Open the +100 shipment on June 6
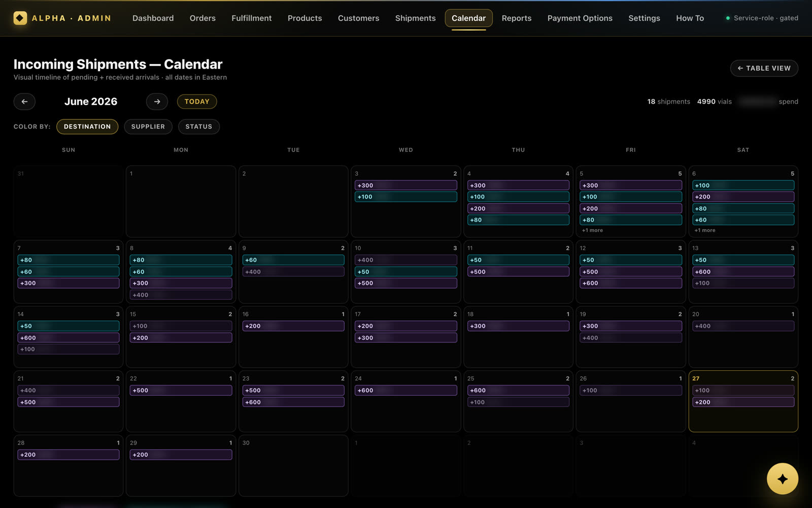The image size is (812, 508). coord(743,185)
